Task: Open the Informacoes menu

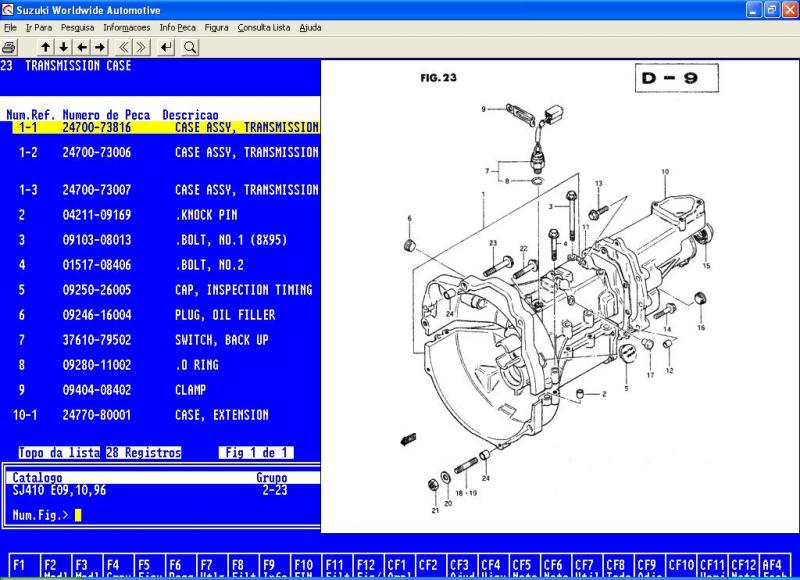Action: [127, 28]
